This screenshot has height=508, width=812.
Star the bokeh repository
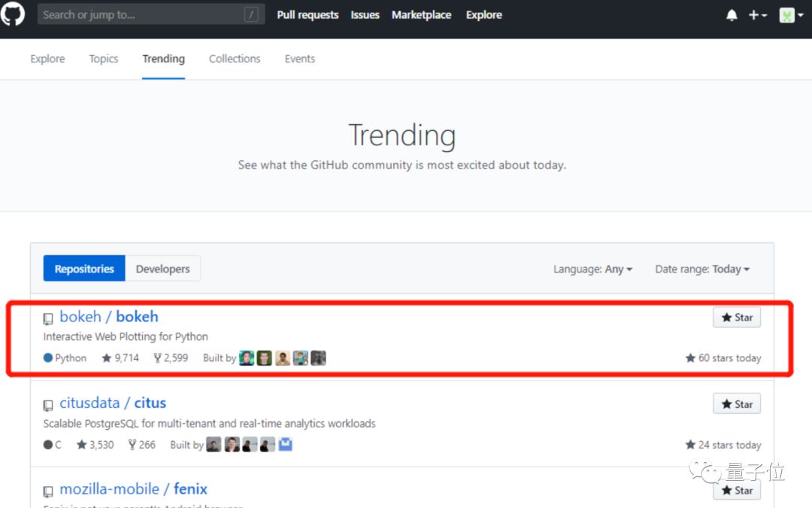pos(737,318)
